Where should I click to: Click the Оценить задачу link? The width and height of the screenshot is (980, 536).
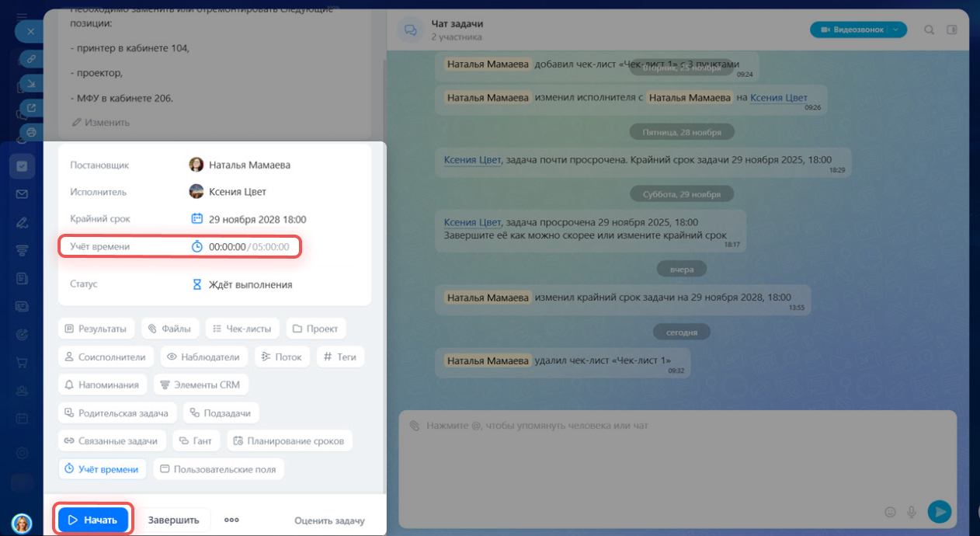pos(329,520)
